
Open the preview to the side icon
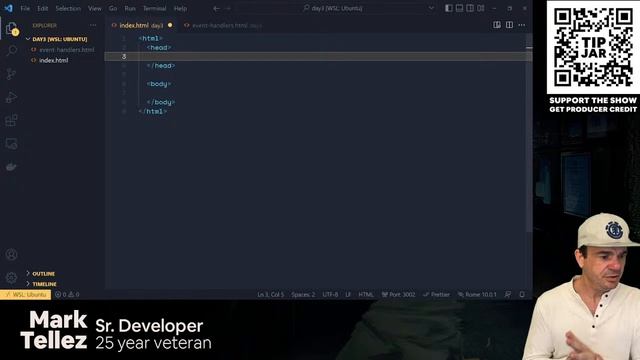pyautogui.click(x=497, y=25)
